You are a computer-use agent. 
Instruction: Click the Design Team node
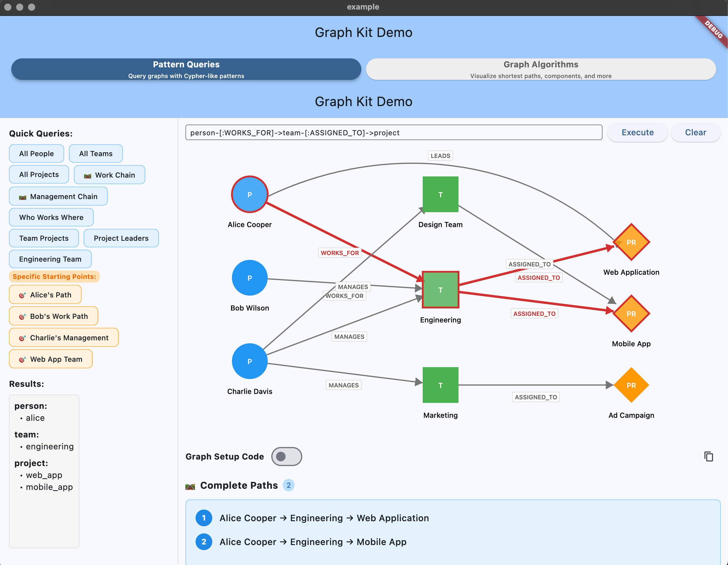pyautogui.click(x=440, y=195)
